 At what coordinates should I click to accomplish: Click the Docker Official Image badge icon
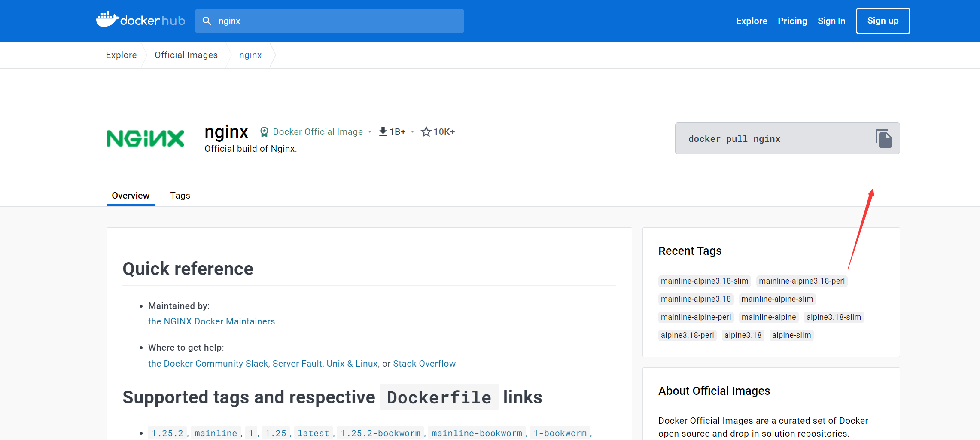pos(265,132)
